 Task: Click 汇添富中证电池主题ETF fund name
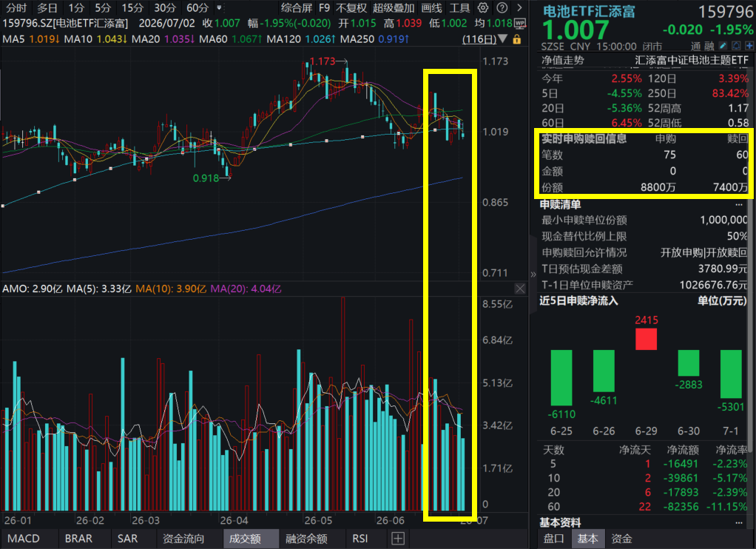pos(692,60)
